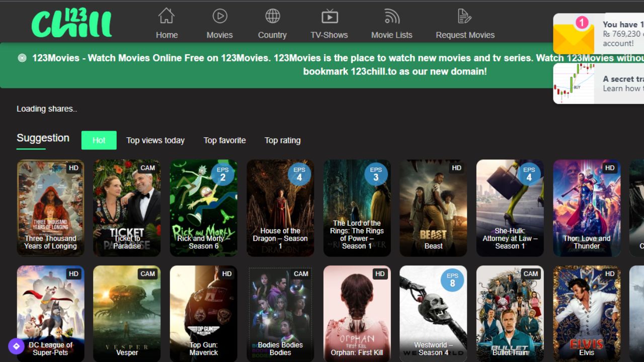Select the Hot suggestion tab
The width and height of the screenshot is (644, 362).
[x=99, y=140]
